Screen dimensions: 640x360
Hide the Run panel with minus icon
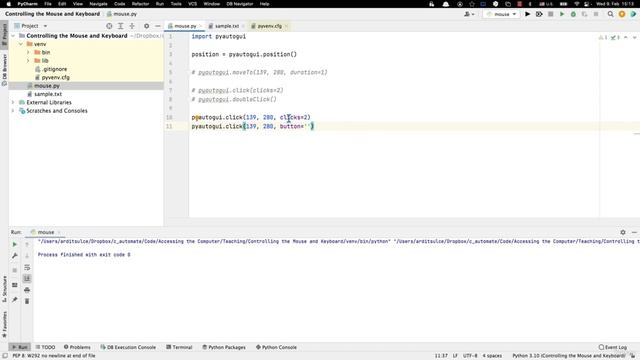pyautogui.click(x=634, y=232)
